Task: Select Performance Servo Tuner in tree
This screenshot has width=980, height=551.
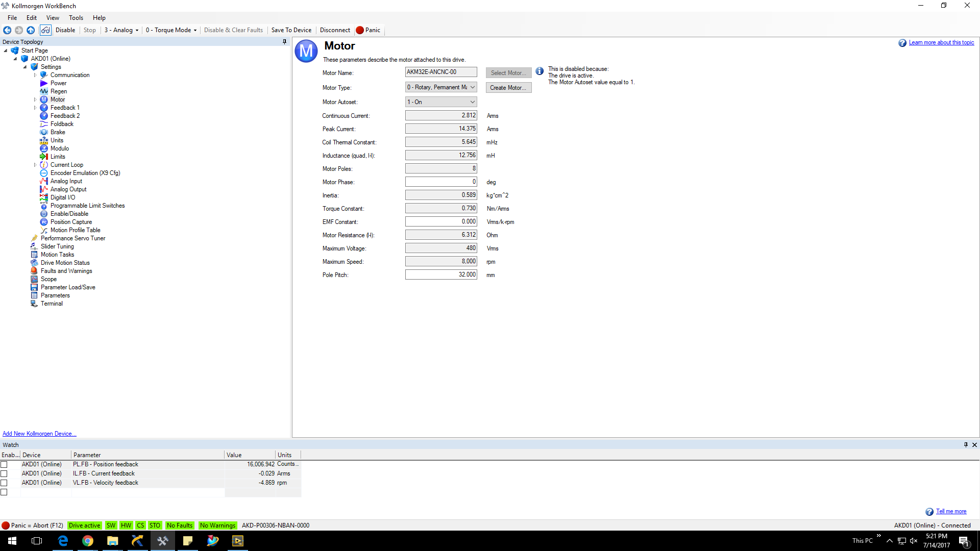Action: (x=73, y=238)
